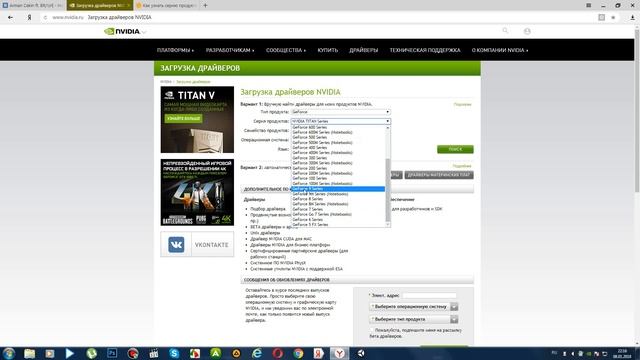The width and height of the screenshot is (640, 360).
Task: Select 'GeForce 600 Series' option
Action: [338, 127]
